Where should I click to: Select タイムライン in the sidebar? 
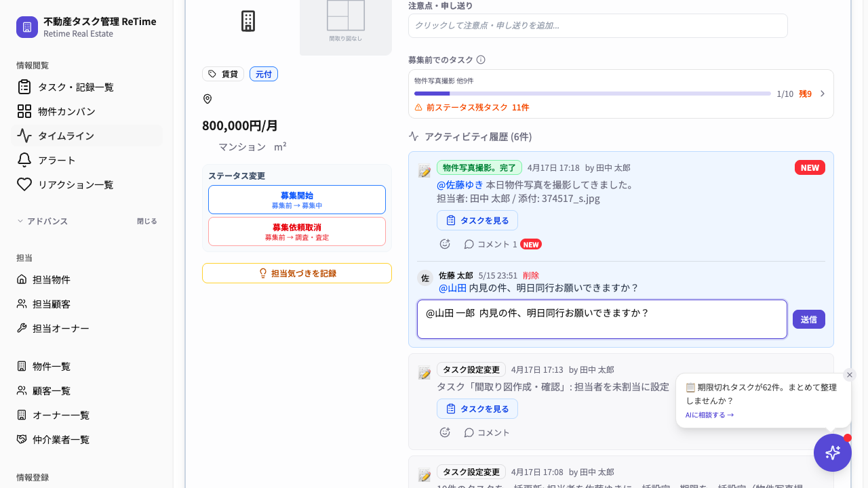click(x=87, y=136)
